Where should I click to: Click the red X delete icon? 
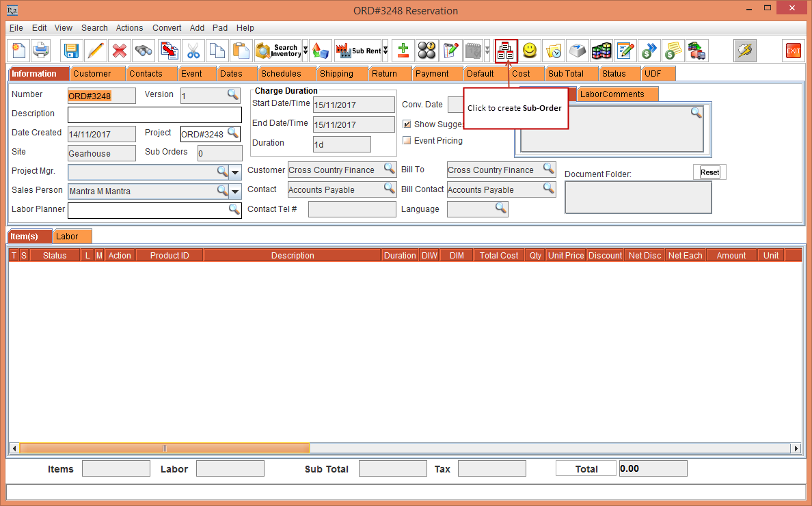pyautogui.click(x=120, y=51)
